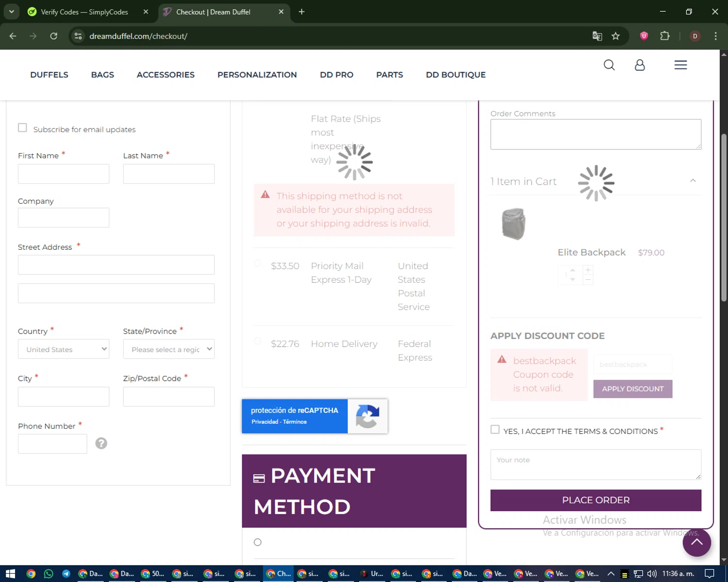Click the back-to-top arrow button
This screenshot has width=728, height=582.
(x=696, y=542)
